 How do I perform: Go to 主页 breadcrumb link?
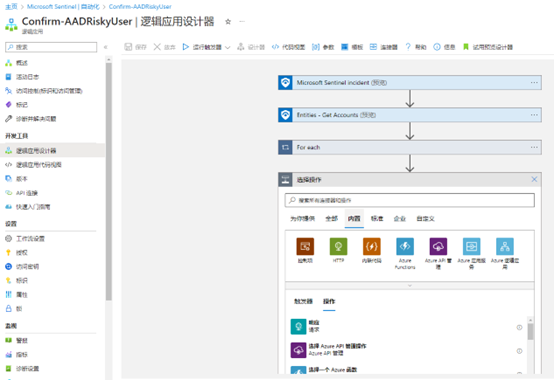coord(11,6)
